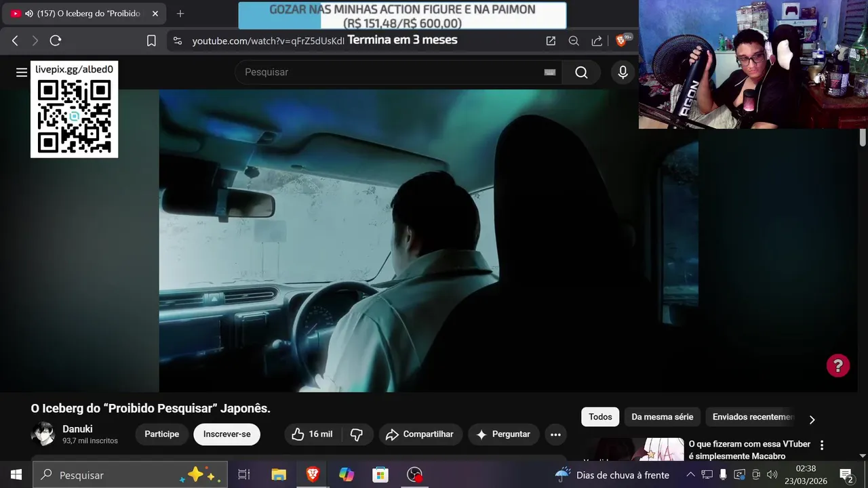
Task: Select the Todos filter chip
Action: [x=600, y=417]
